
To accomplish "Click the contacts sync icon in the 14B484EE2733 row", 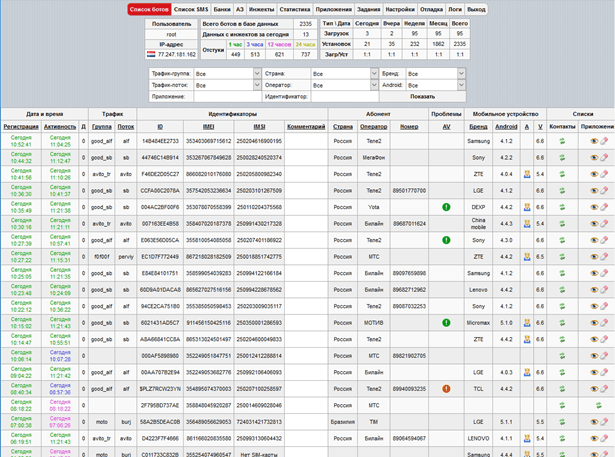I will [x=562, y=141].
